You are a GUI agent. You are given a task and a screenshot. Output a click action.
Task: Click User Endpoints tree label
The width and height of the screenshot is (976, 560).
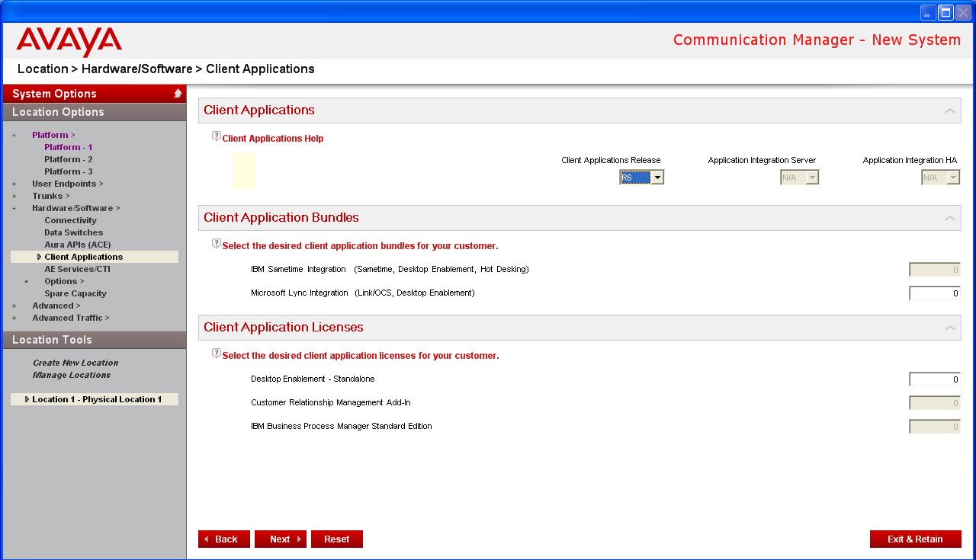tap(68, 184)
